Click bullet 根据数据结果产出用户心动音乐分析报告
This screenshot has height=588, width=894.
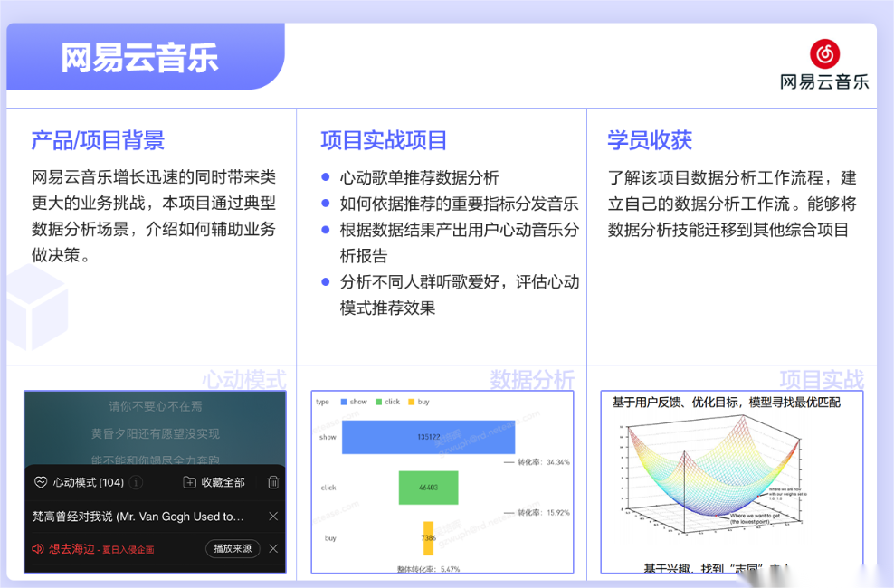point(459,242)
